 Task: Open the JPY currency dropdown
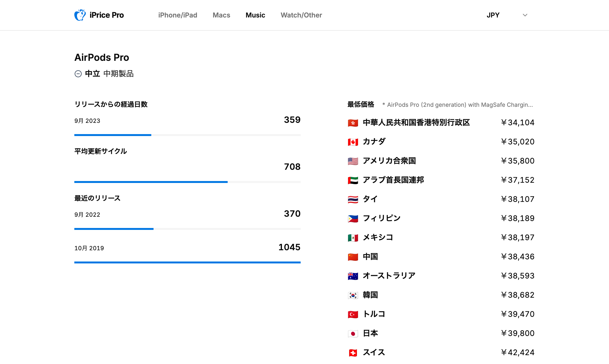coord(507,15)
